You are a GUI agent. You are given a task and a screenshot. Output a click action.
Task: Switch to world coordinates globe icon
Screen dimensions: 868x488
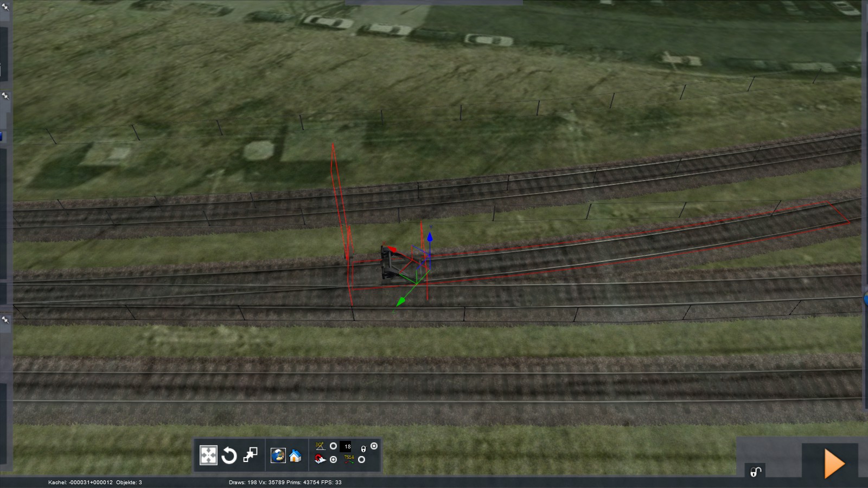click(278, 455)
